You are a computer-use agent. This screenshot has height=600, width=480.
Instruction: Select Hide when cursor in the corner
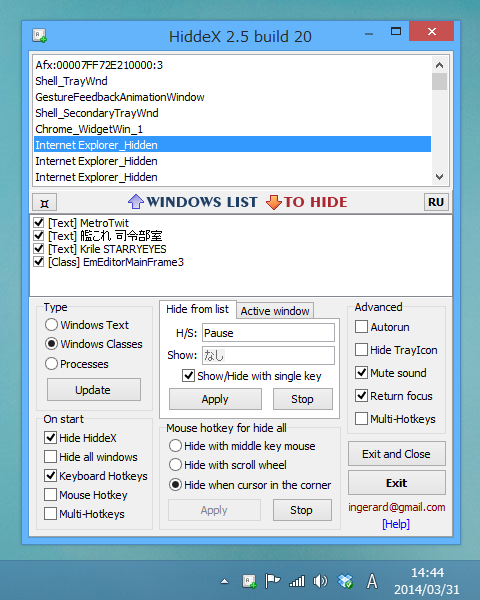click(x=250, y=485)
